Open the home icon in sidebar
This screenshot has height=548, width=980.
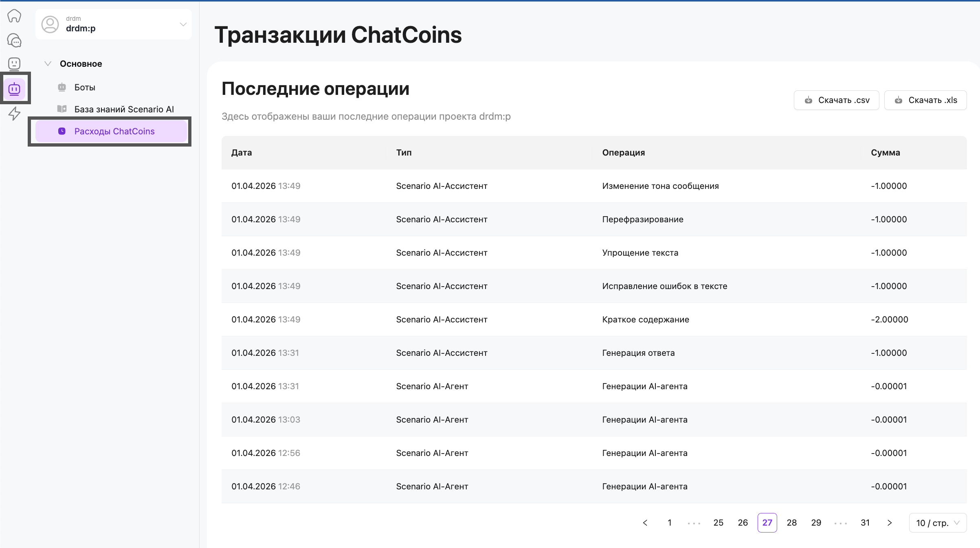pyautogui.click(x=14, y=16)
